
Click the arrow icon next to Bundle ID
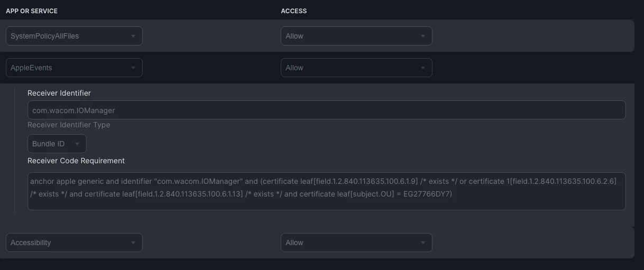point(77,144)
